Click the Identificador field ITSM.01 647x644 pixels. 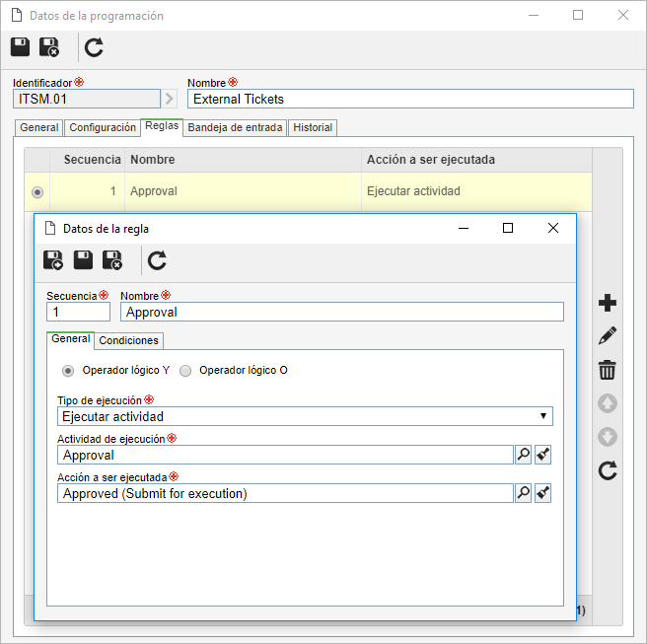[87, 99]
